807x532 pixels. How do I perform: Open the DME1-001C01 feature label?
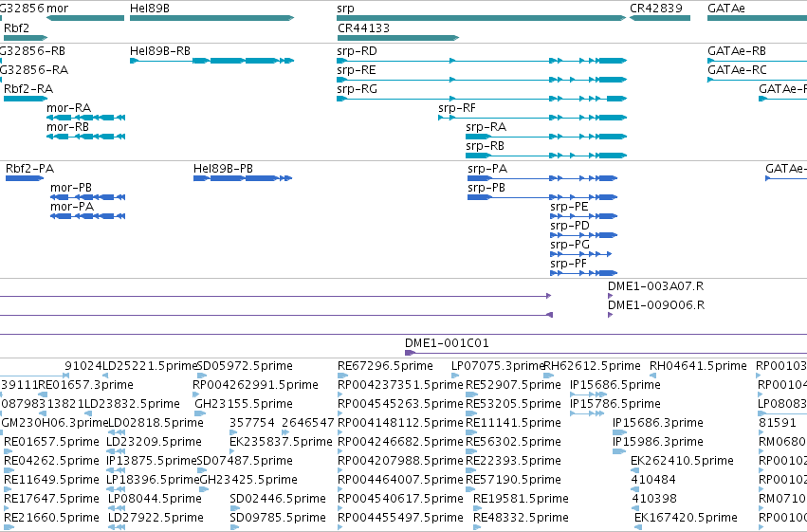pos(447,343)
